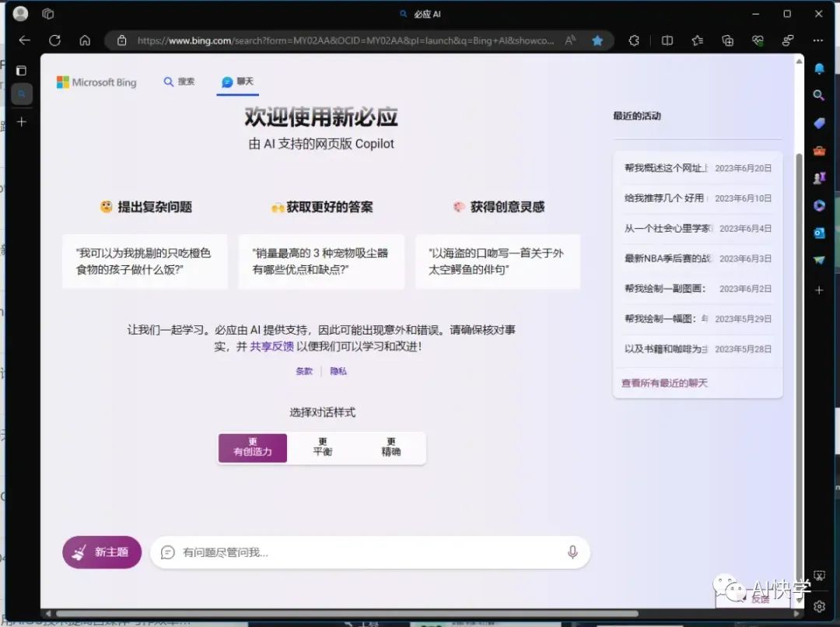This screenshot has width=840, height=627.
Task: Open the search tool in the Edge sidebar
Action: (x=818, y=95)
